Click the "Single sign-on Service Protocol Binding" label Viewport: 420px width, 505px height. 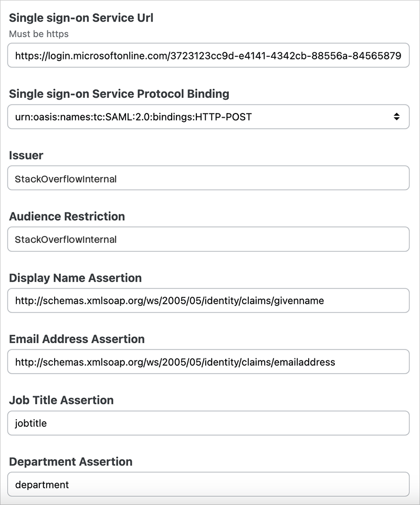click(x=119, y=94)
